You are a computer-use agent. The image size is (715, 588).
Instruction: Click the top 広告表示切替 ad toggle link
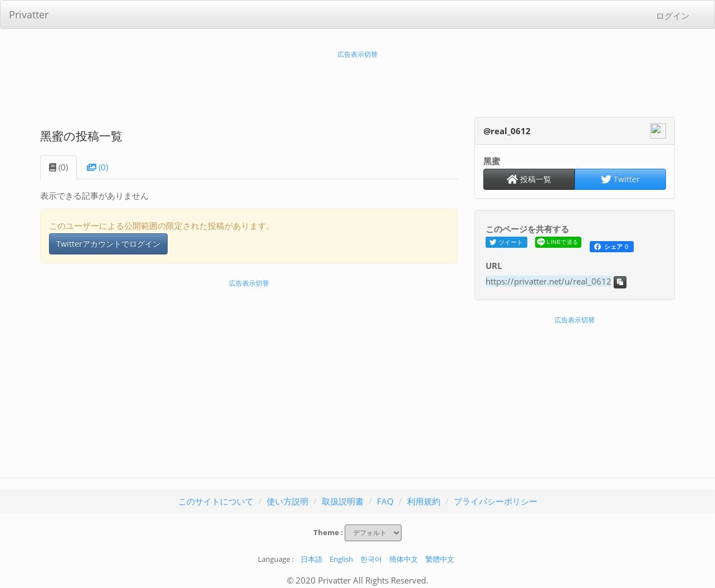point(357,55)
